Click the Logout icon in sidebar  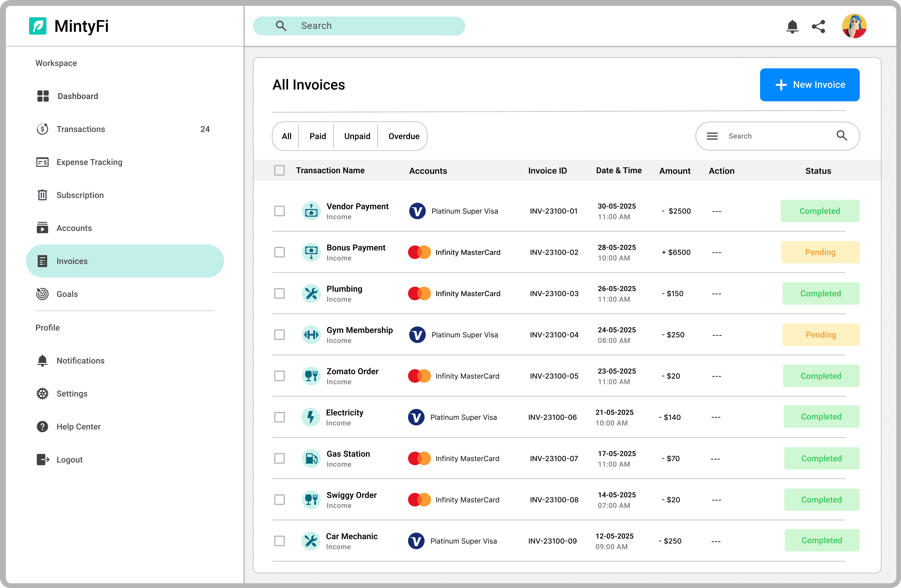43,459
